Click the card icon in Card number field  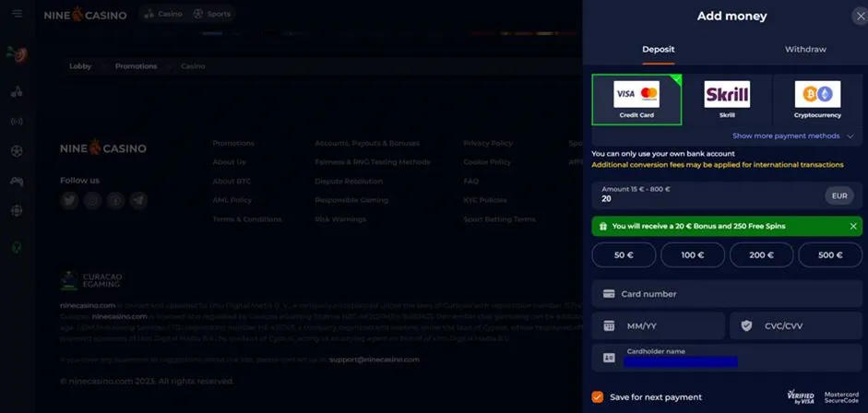(609, 294)
